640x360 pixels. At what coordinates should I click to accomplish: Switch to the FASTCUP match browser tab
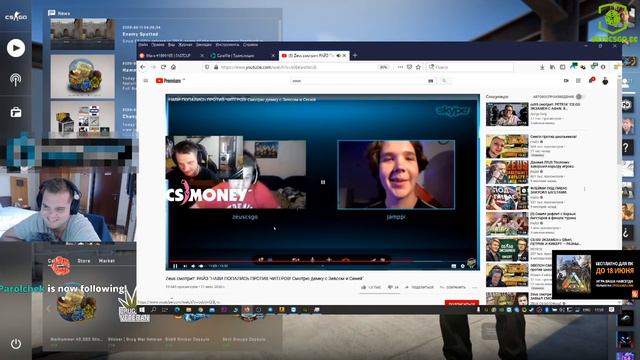170,56
